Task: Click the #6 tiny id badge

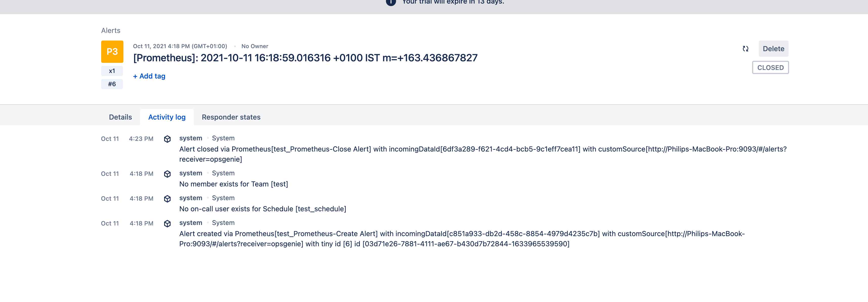Action: 112,84
